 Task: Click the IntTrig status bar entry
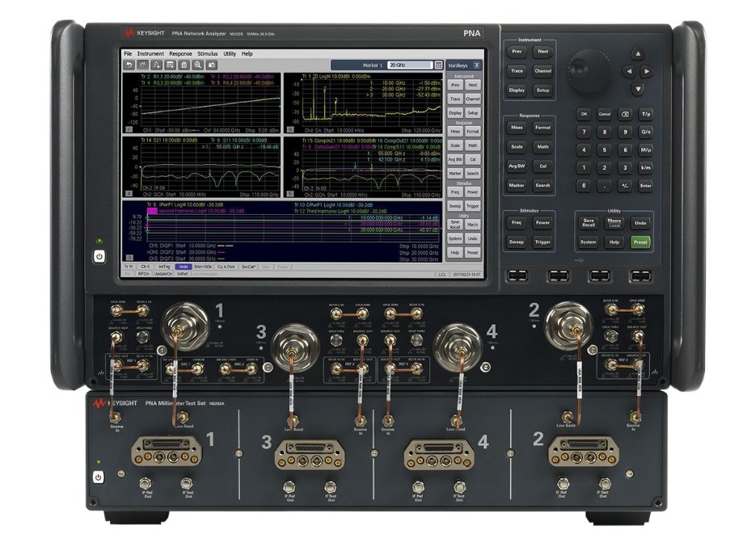pos(164,267)
